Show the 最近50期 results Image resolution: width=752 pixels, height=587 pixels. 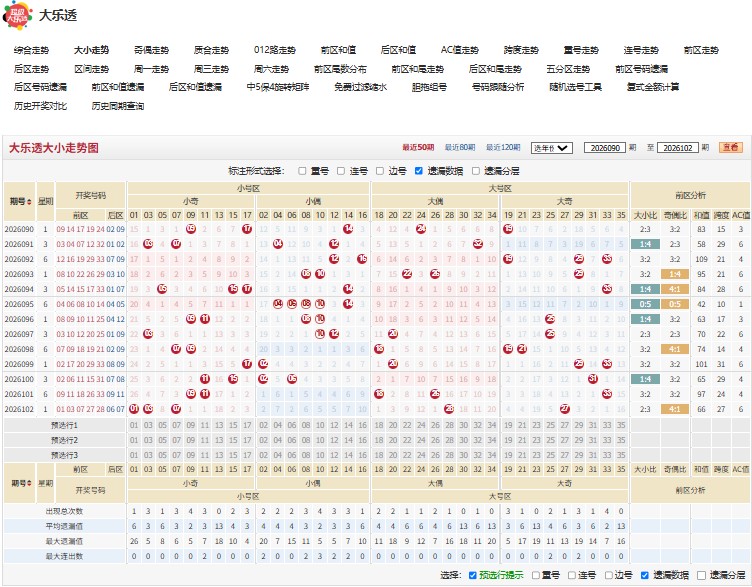pyautogui.click(x=418, y=148)
